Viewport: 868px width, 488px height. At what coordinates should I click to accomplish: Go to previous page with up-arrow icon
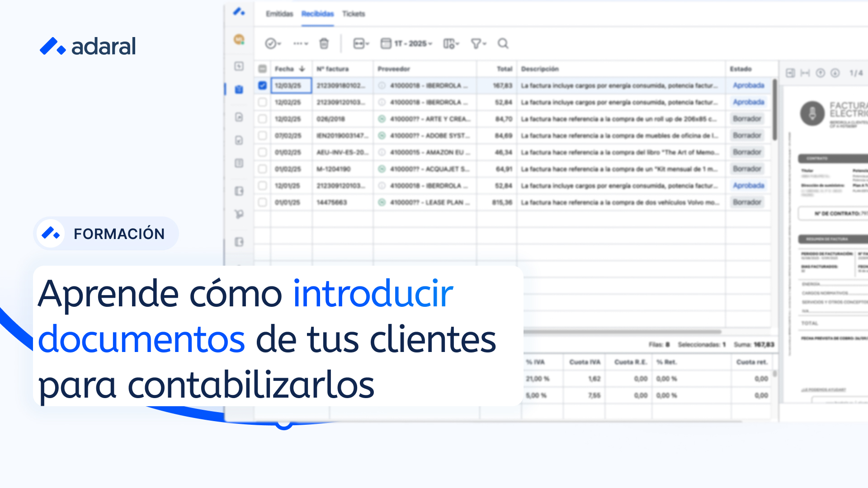(x=821, y=73)
